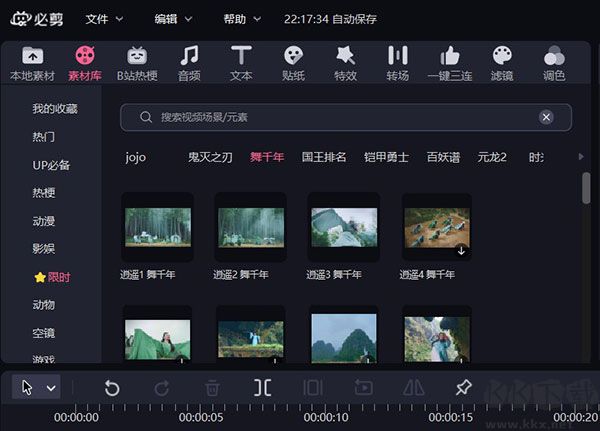Select the 逍遥4 舞千年 thumbnail
The image size is (600, 431).
(x=437, y=227)
